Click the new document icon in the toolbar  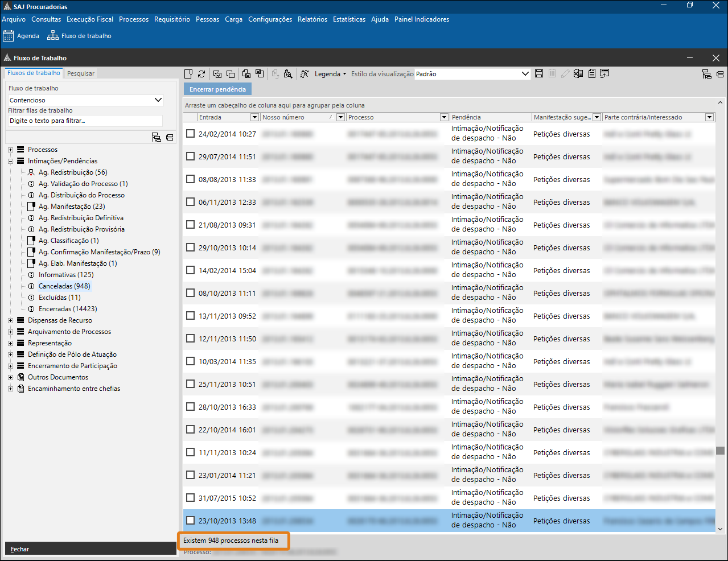tap(188, 74)
